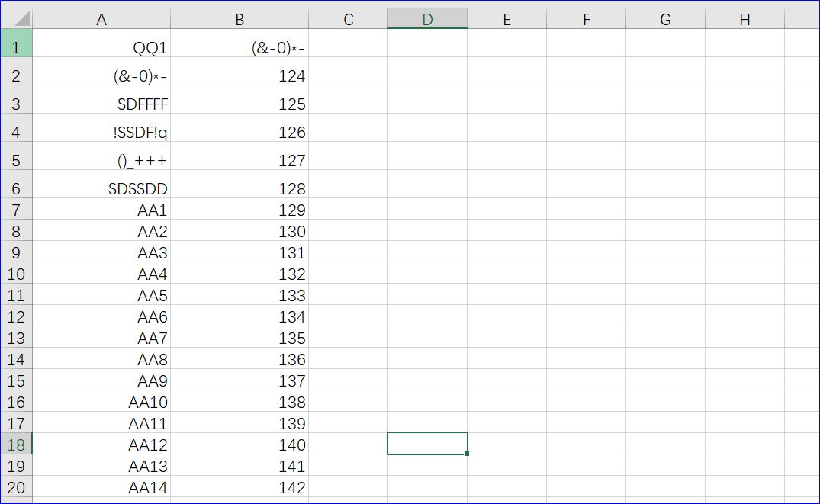This screenshot has height=504, width=820.
Task: Click cell with value 134
Action: 240,316
